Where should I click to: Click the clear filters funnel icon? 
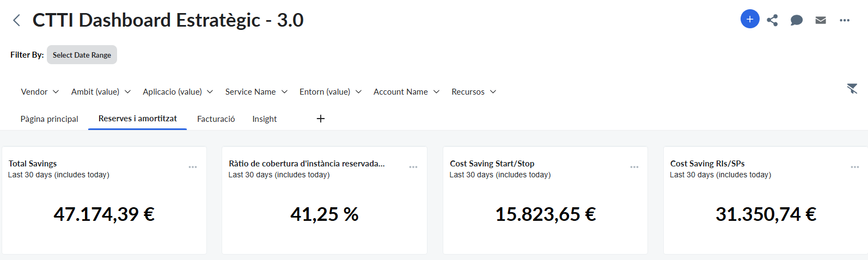[x=852, y=89]
